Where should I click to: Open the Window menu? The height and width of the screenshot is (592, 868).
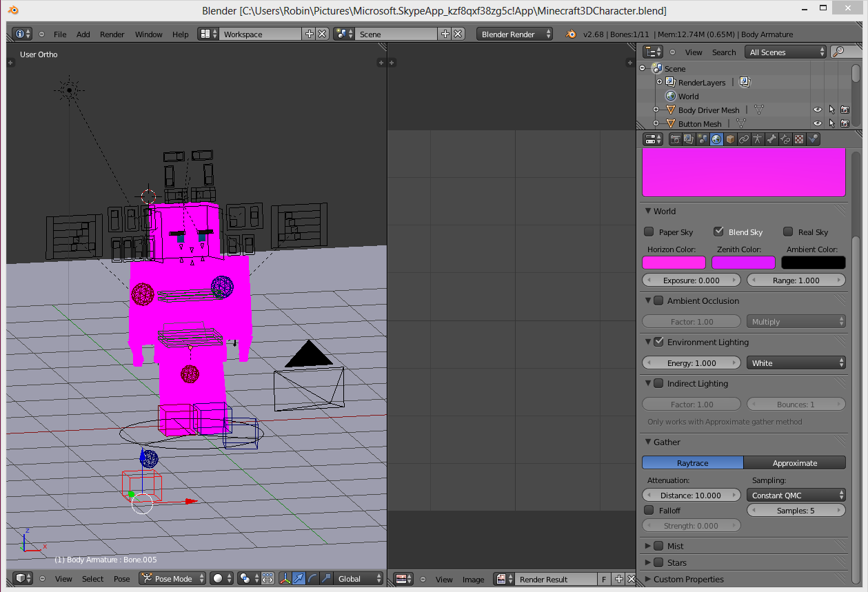148,34
